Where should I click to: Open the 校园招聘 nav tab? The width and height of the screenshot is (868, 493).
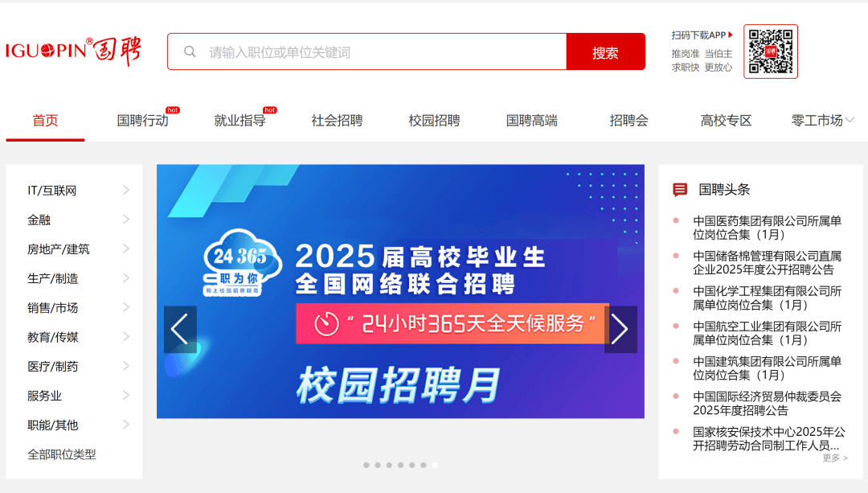coord(434,120)
